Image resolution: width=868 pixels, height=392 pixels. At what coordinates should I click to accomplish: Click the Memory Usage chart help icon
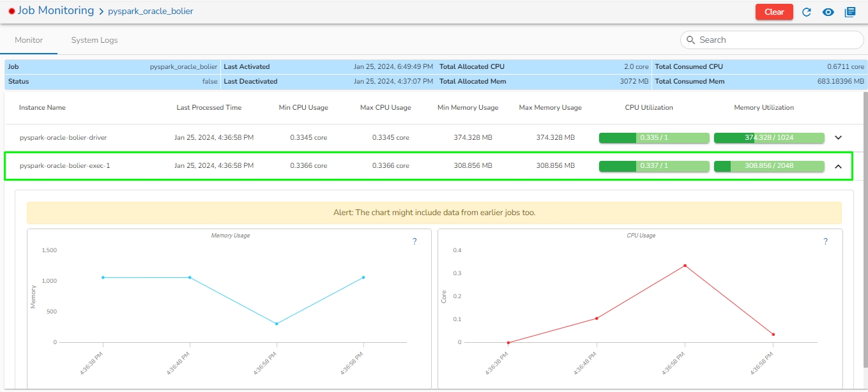click(415, 241)
